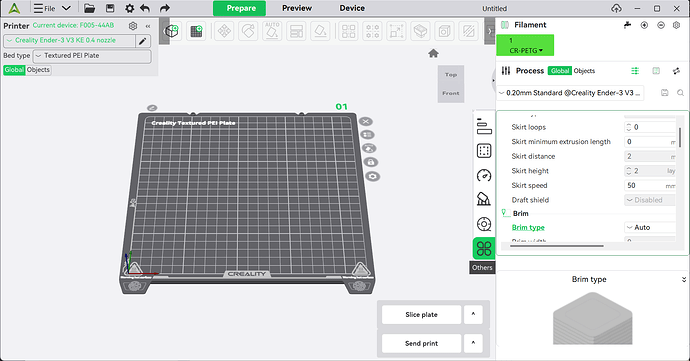Open the Strength settings tab icon
Screen dimensions: 690x361
(484, 151)
